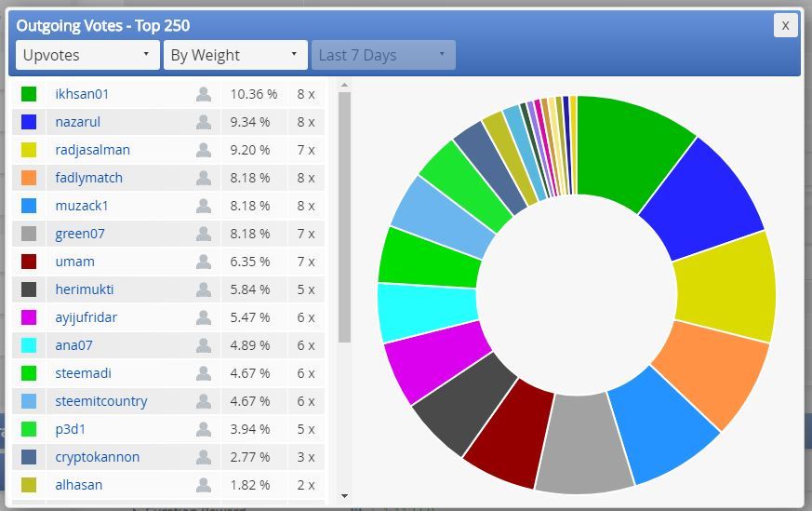Image resolution: width=812 pixels, height=511 pixels.
Task: Open nazarul account link
Action: coord(78,122)
